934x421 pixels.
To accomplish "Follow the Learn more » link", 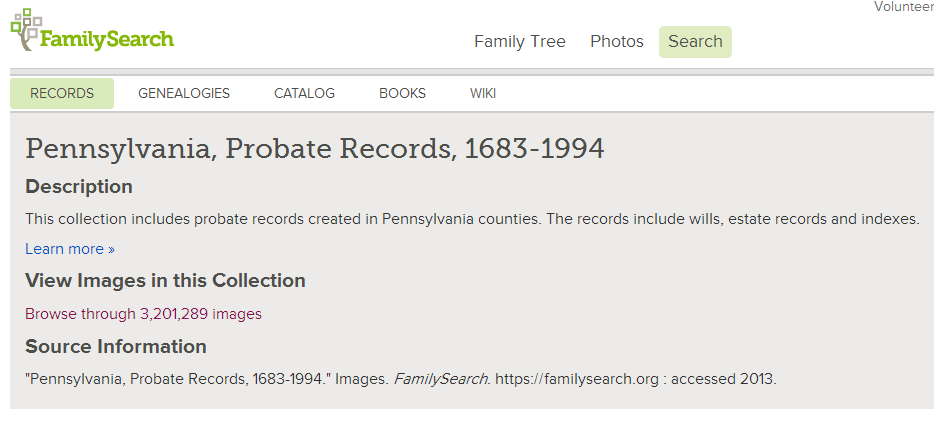I will click(x=70, y=249).
